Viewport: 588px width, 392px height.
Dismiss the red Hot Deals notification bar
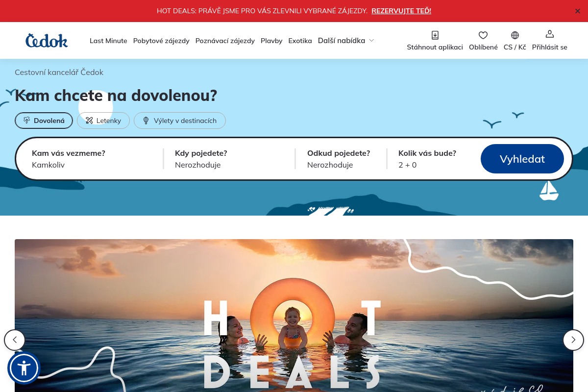pos(577,11)
